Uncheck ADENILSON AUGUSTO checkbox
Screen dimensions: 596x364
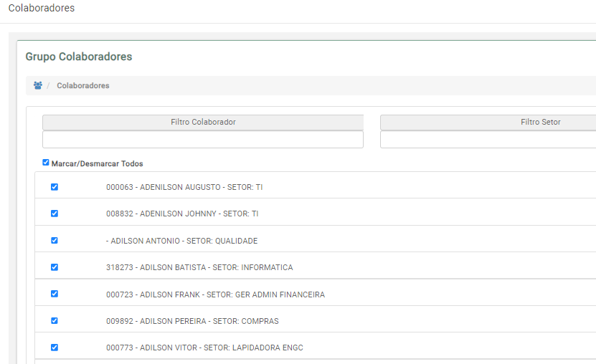click(55, 187)
